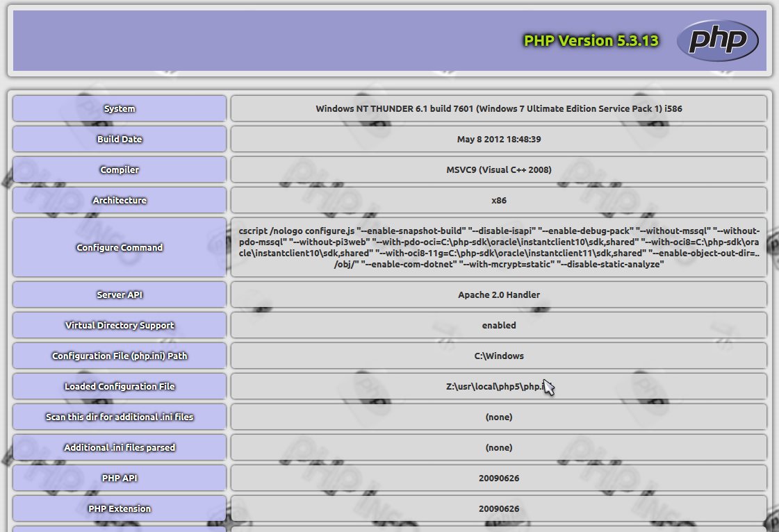Select the 'System' label cell
Viewport: 779px width, 532px height.
click(120, 108)
